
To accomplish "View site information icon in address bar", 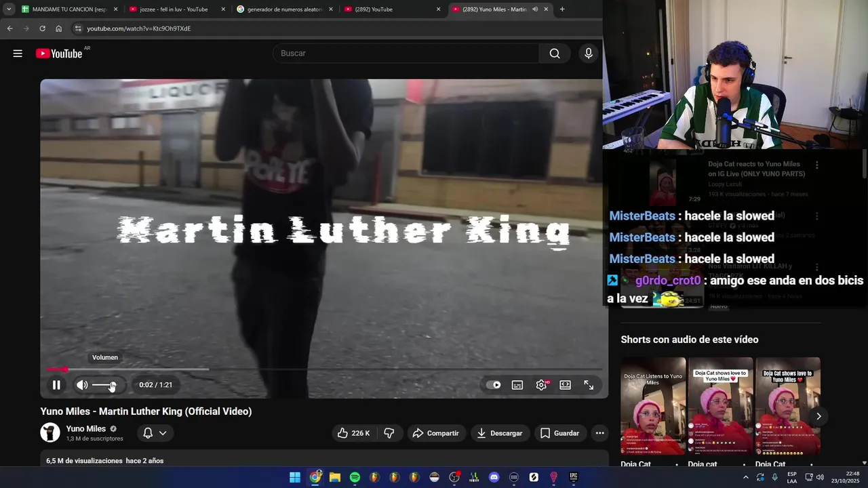I will pos(78,28).
